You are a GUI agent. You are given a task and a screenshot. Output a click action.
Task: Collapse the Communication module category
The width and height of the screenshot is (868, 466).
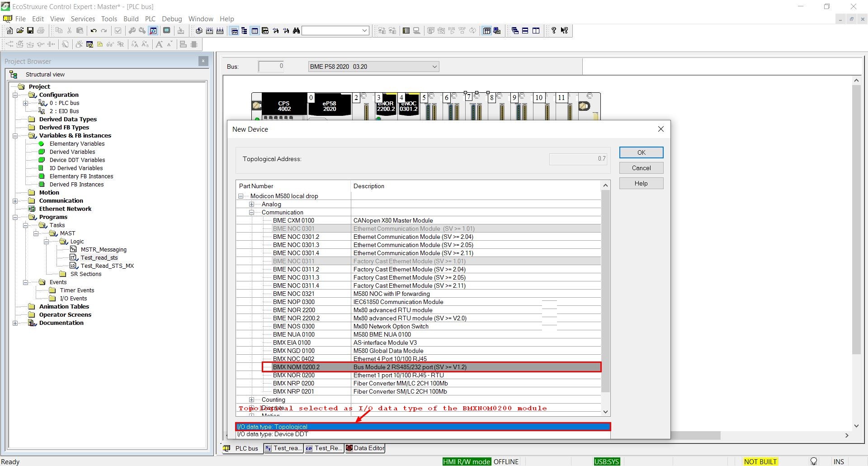252,213
